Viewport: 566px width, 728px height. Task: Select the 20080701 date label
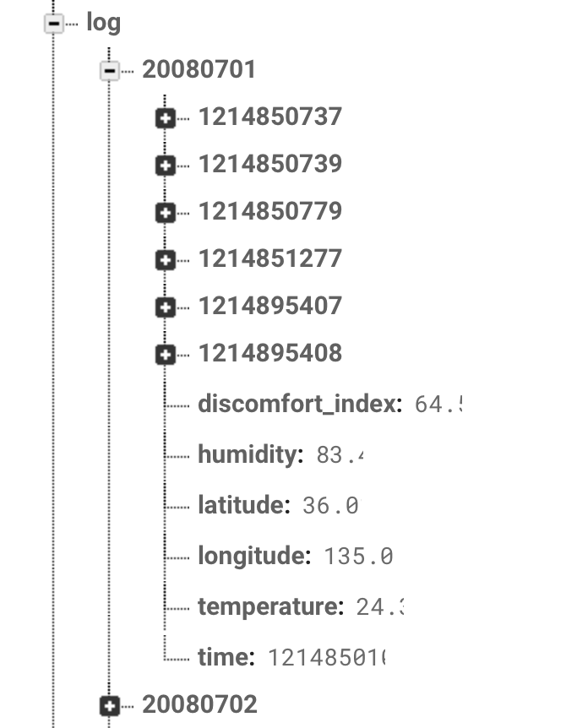coord(199,69)
